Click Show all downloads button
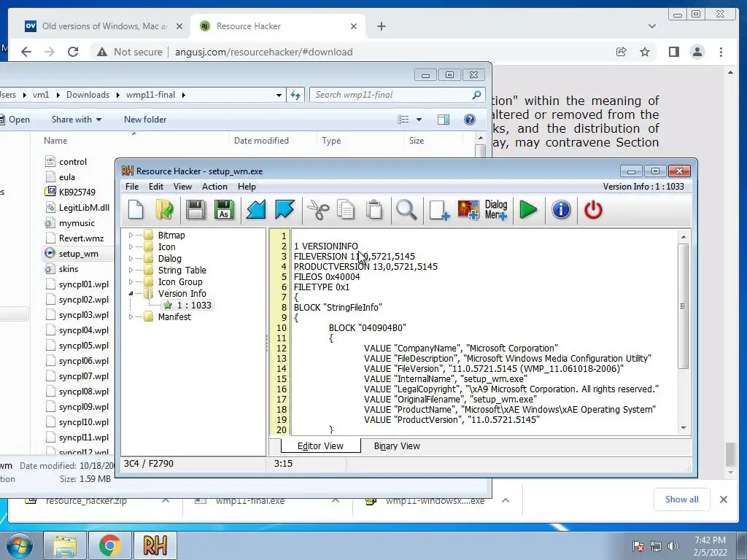 [682, 499]
